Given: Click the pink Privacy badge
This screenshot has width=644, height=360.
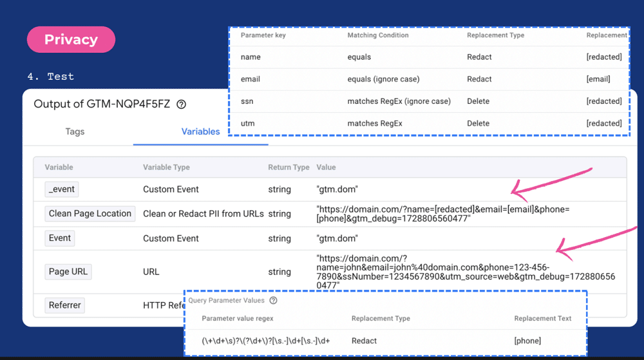Looking at the screenshot, I should tap(71, 39).
